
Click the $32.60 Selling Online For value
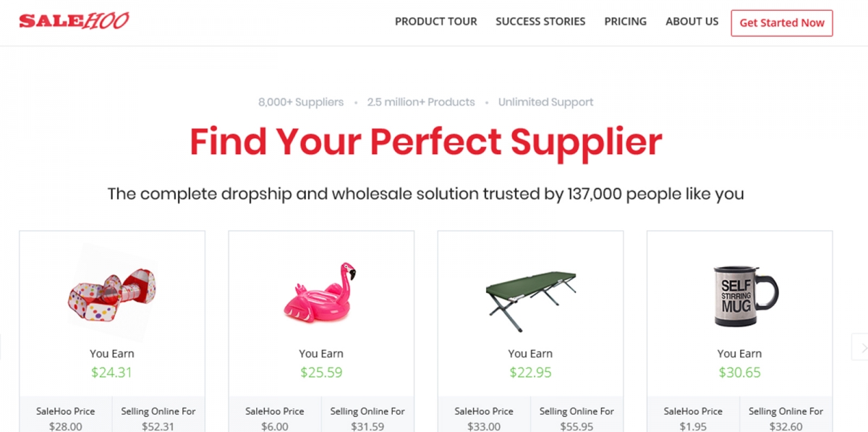[x=786, y=426]
